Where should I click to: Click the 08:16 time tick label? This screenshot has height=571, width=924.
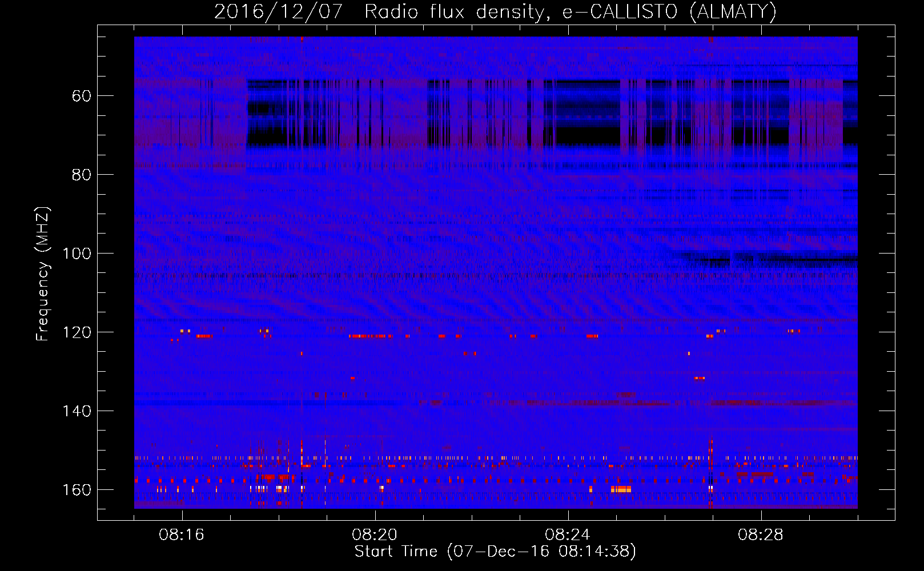pyautogui.click(x=182, y=535)
